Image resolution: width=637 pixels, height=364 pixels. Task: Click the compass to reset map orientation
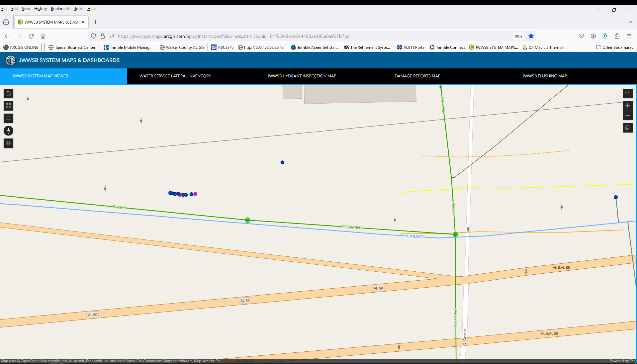pos(8,131)
